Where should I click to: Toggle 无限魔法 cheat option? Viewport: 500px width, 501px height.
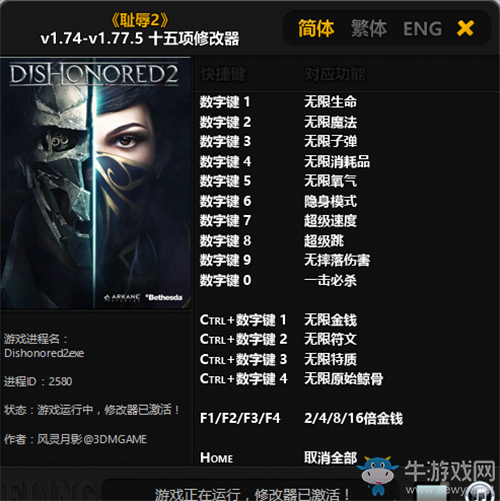point(330,122)
